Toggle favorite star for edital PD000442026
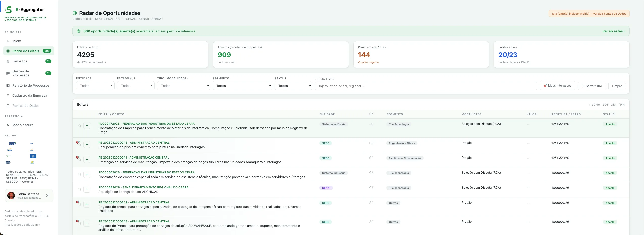Viewport: 644px width, 235px height. (x=80, y=189)
